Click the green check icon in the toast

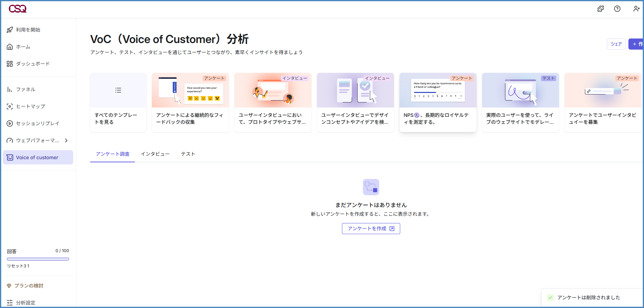550,298
